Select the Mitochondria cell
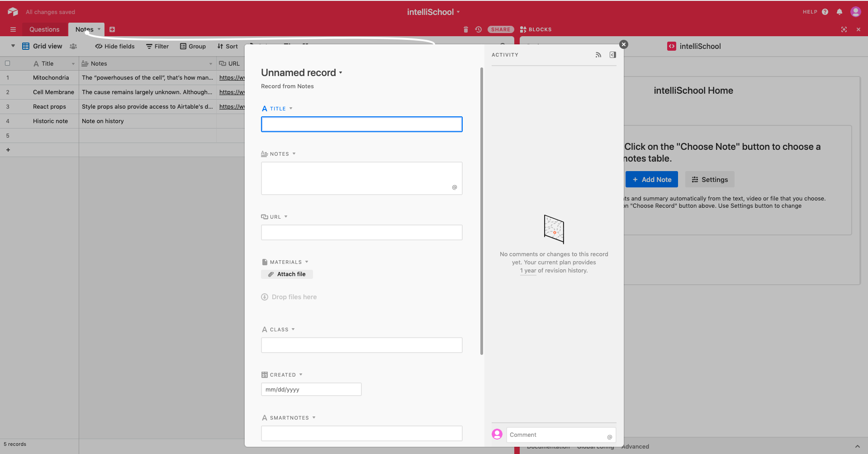 [x=51, y=77]
